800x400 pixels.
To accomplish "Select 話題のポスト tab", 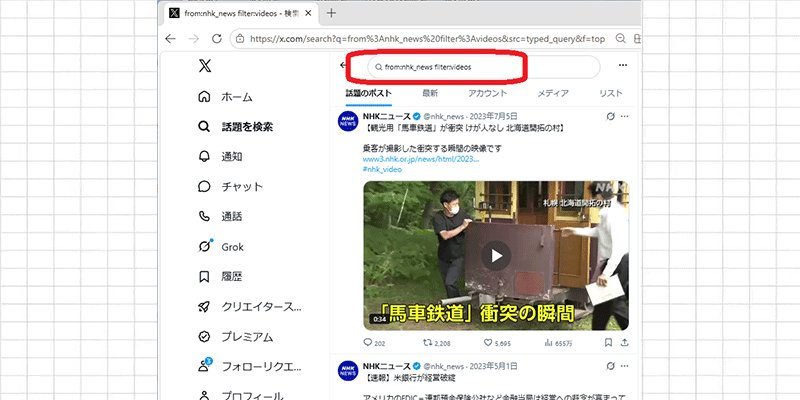I will [369, 93].
